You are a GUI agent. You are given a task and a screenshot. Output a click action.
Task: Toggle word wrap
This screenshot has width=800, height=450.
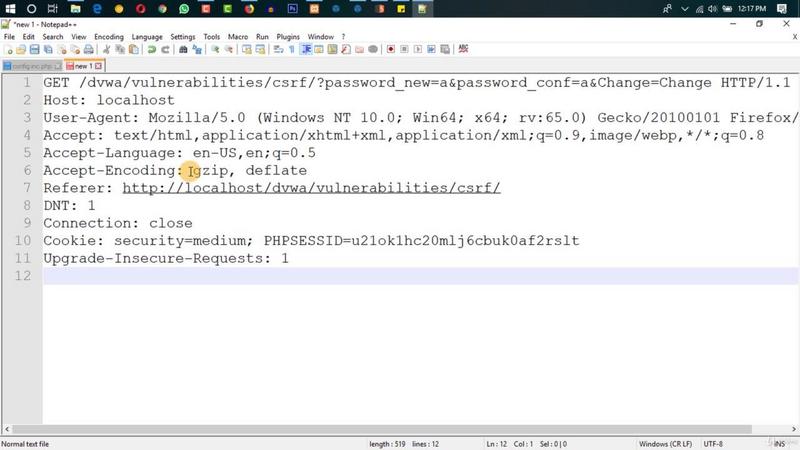(x=279, y=49)
